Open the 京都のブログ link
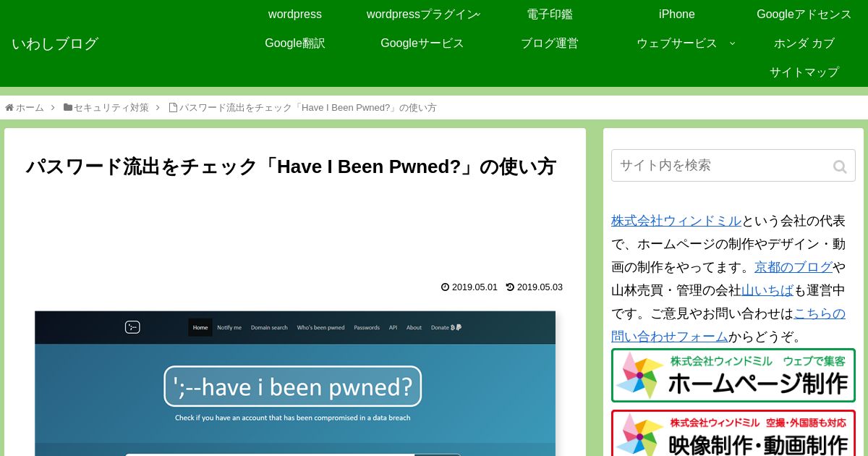Screen dimensions: 868x456 tap(793, 267)
